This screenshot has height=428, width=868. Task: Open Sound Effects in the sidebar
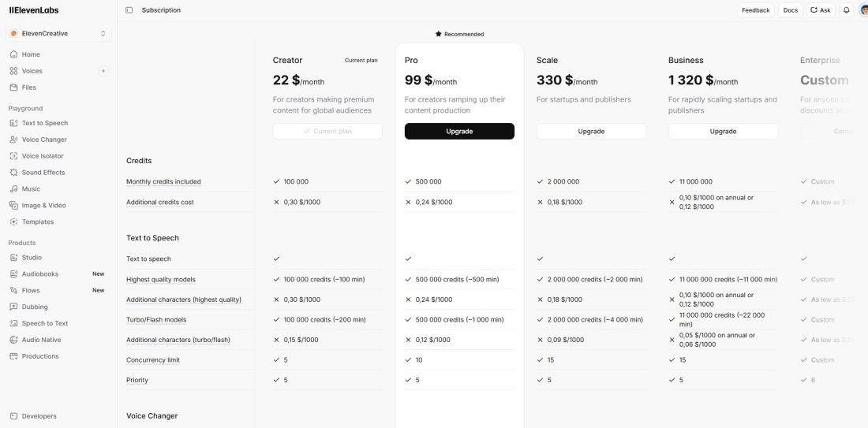43,173
